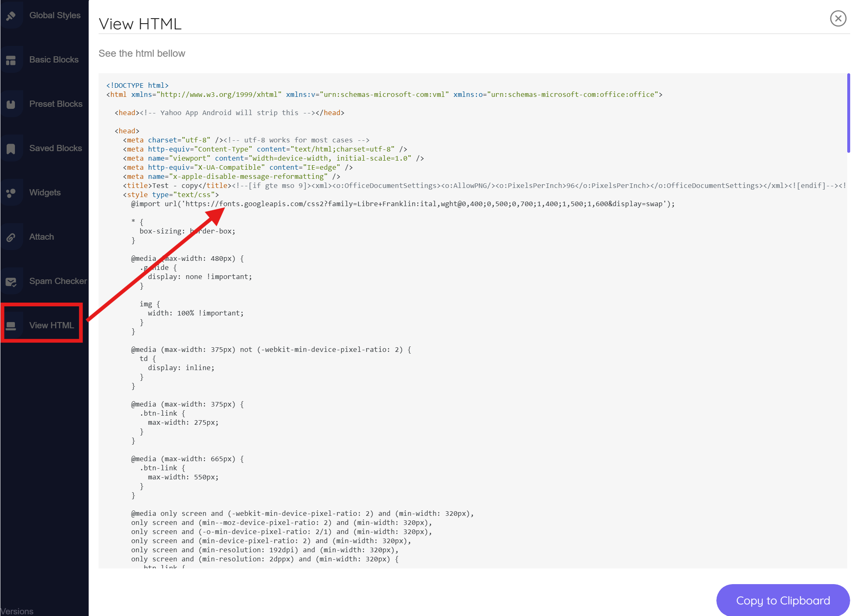Click the Attach paperclip link icon
Viewport: 851px width, 616px height.
coord(11,237)
